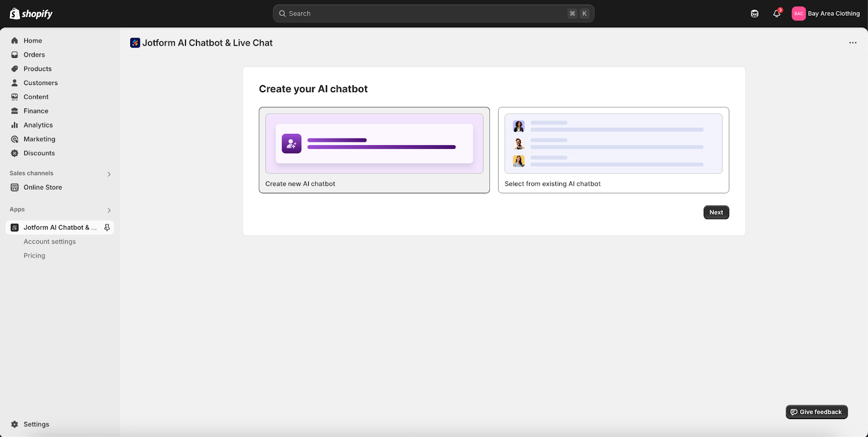Image resolution: width=868 pixels, height=437 pixels.
Task: Open the Sidekick assistant icon in top bar
Action: tap(755, 14)
